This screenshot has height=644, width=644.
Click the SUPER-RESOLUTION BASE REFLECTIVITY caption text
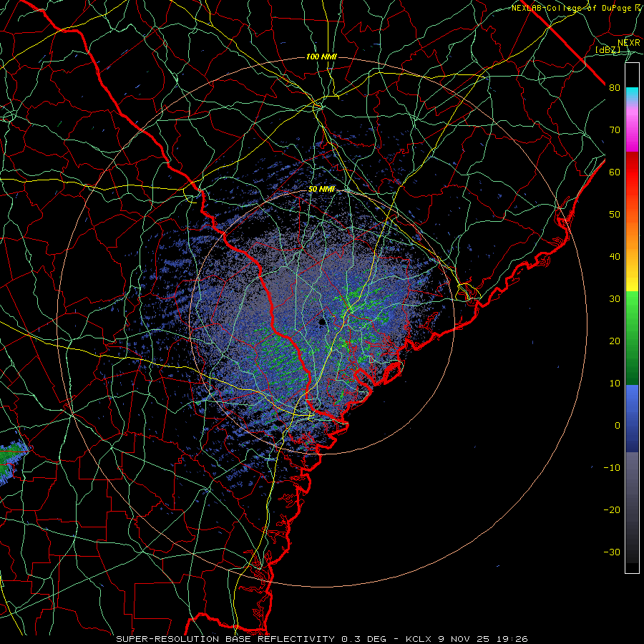225,639
